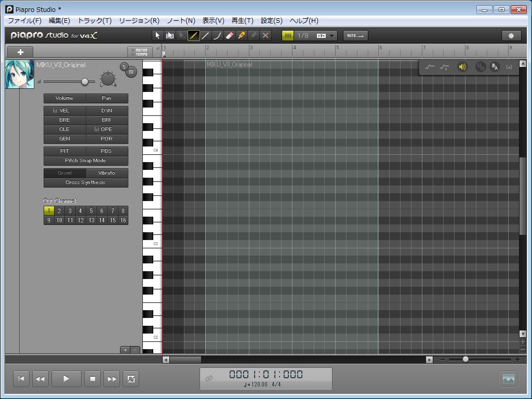Viewport: 532px width, 399px height.
Task: Open the 編集(E) menu
Action: pos(59,21)
